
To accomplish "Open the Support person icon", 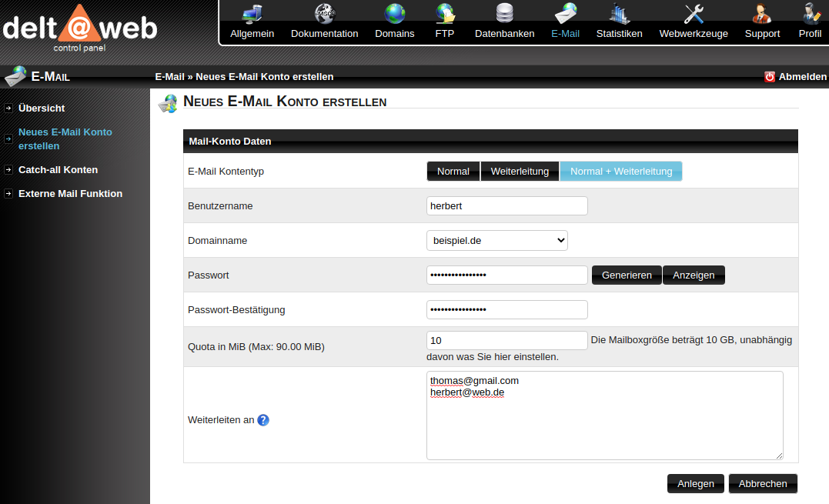I will click(762, 14).
